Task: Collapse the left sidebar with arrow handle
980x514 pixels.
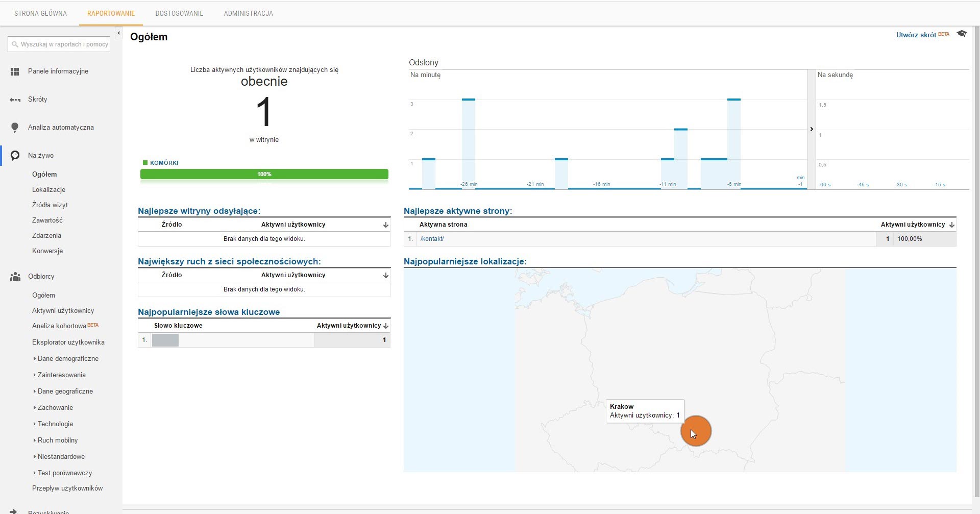Action: point(118,33)
